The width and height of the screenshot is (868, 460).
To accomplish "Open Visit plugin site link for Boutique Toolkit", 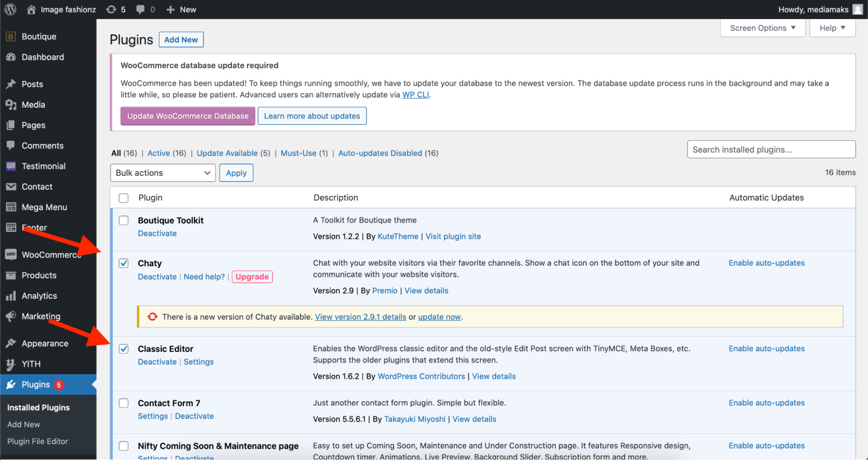I will [x=453, y=236].
